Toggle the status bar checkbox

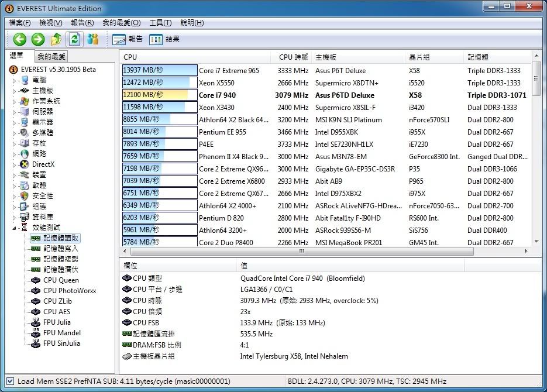pyautogui.click(x=11, y=381)
